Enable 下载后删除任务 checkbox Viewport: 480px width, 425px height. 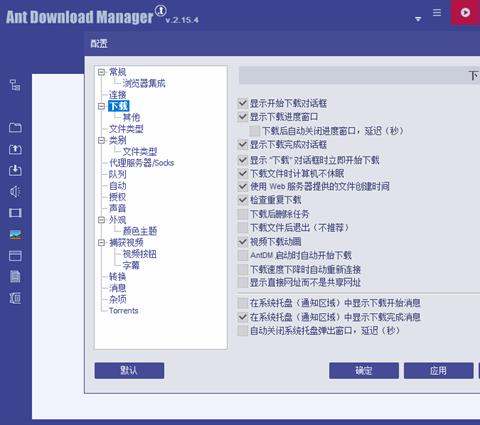tap(243, 214)
